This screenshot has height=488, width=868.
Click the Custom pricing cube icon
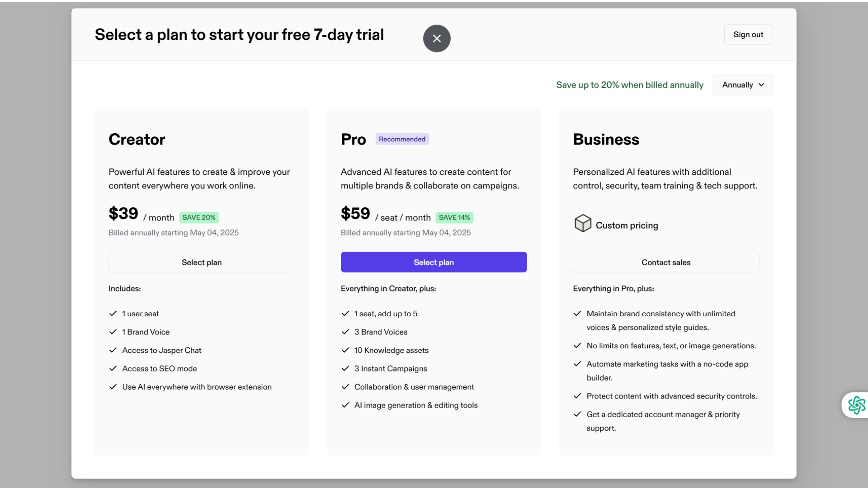point(583,223)
